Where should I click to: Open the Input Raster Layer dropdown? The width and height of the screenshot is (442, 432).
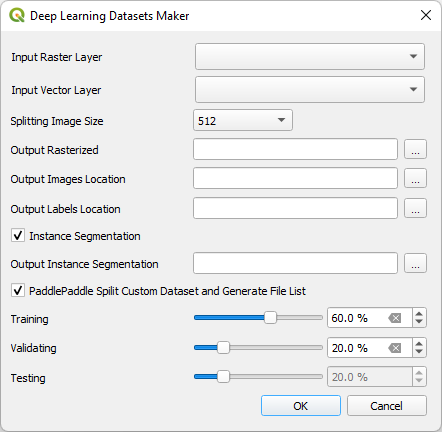click(x=310, y=56)
